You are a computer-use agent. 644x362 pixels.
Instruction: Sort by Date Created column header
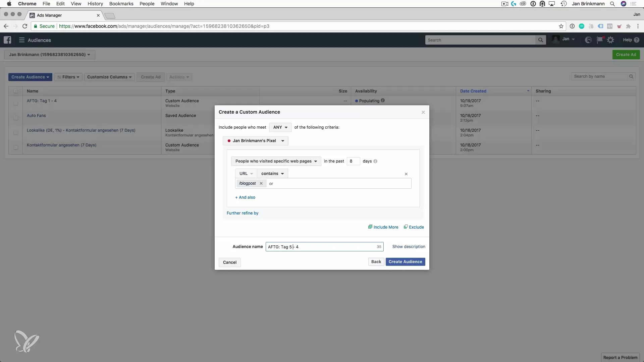[473, 91]
